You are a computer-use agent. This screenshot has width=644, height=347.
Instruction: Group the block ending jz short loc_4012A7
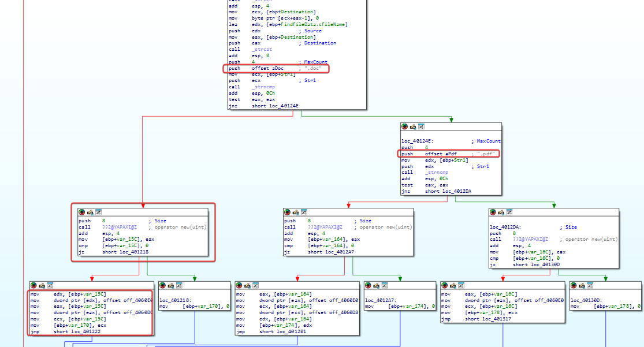pos(304,212)
